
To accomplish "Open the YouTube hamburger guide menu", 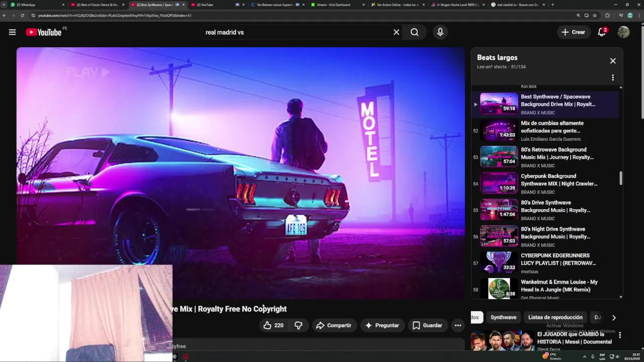I will [x=12, y=32].
